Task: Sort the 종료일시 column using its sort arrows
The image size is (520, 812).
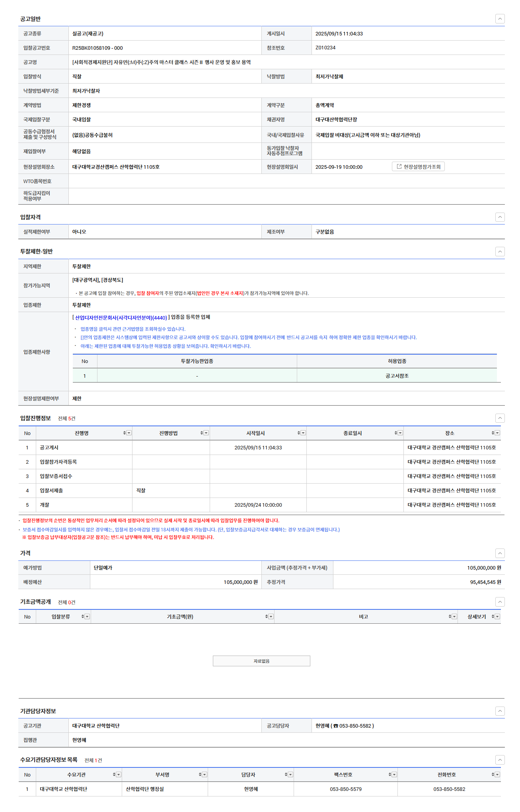Action: 396,433
